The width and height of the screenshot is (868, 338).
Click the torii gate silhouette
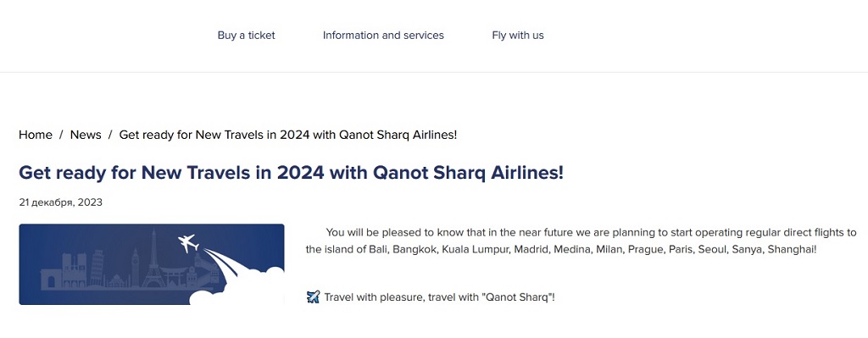point(174,275)
